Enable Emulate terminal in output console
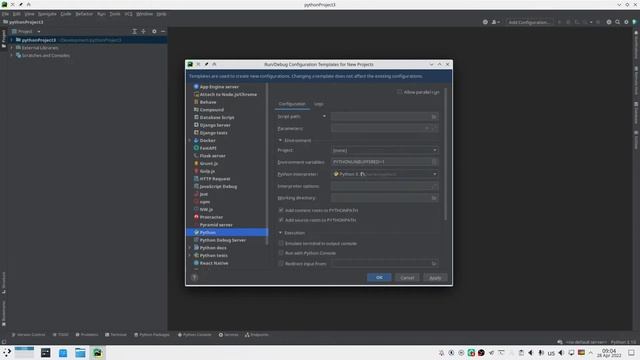The image size is (640, 360). click(281, 243)
